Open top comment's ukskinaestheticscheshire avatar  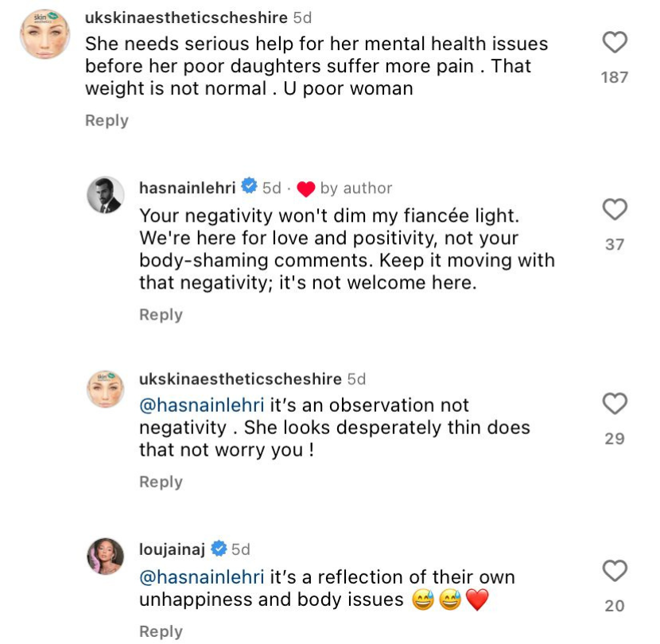45,34
